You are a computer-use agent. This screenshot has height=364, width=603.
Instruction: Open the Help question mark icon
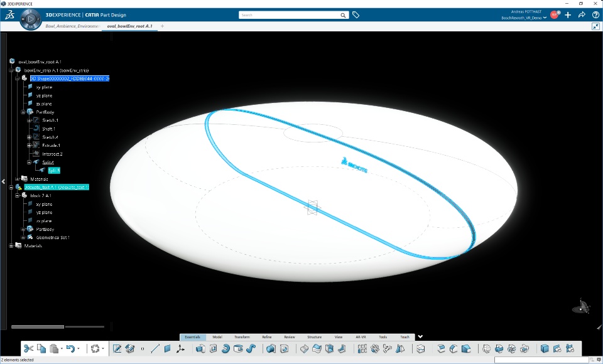tap(595, 15)
